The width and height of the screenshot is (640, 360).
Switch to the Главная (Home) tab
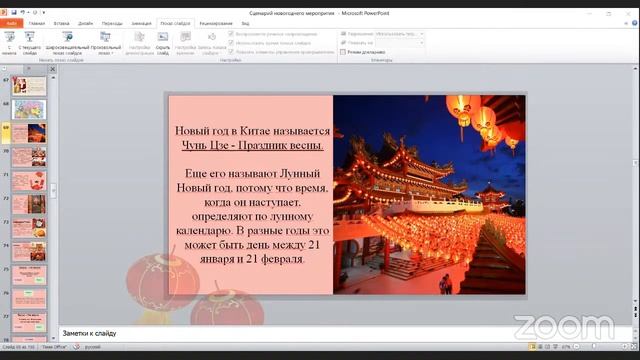pos(37,23)
